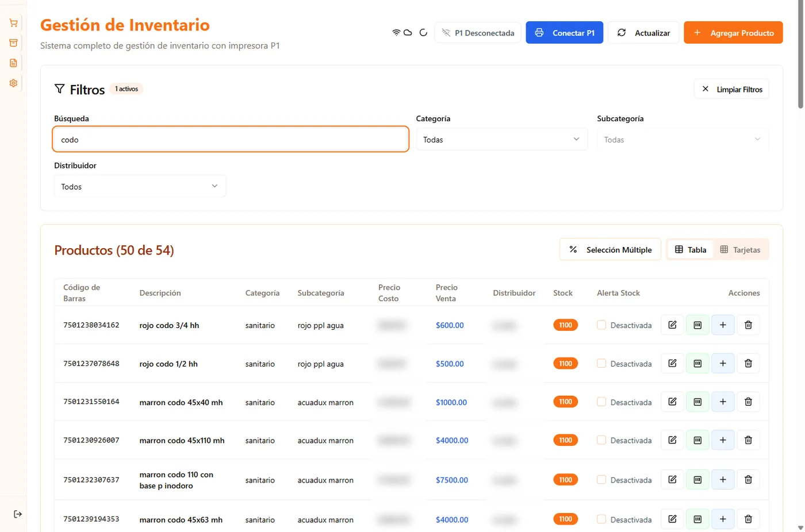Screen dimensions: 805x532
Task: Click the wifi status icon
Action: click(x=396, y=33)
